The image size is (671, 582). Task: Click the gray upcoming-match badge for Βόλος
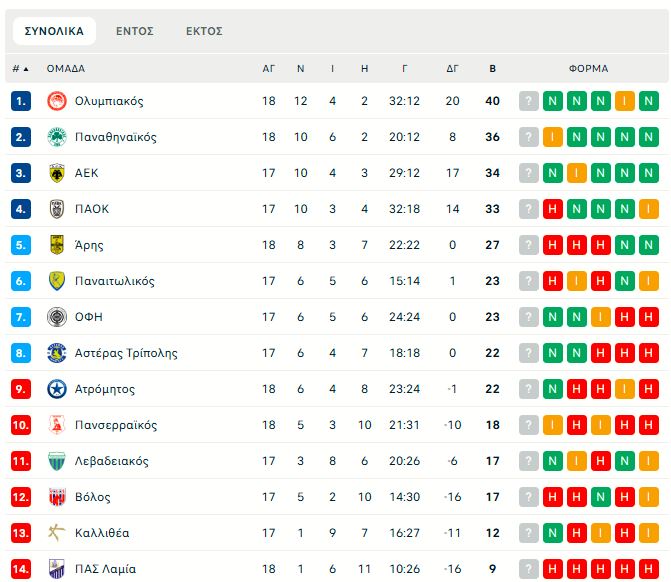tap(529, 497)
